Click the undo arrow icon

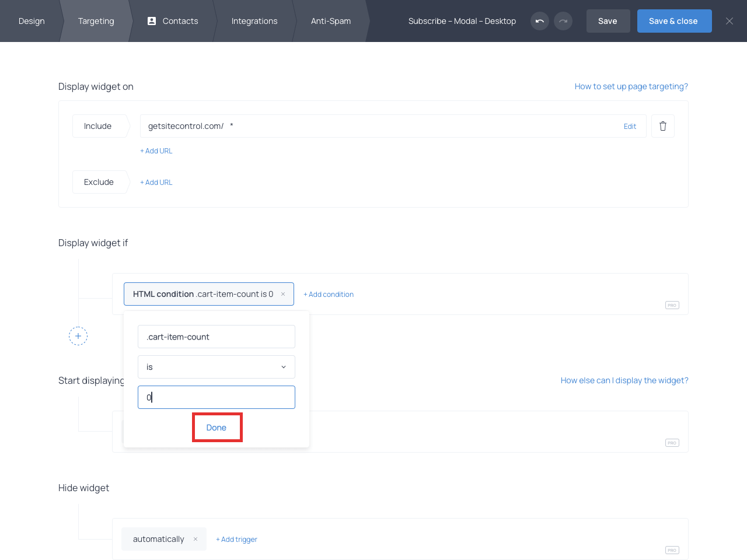pyautogui.click(x=539, y=21)
